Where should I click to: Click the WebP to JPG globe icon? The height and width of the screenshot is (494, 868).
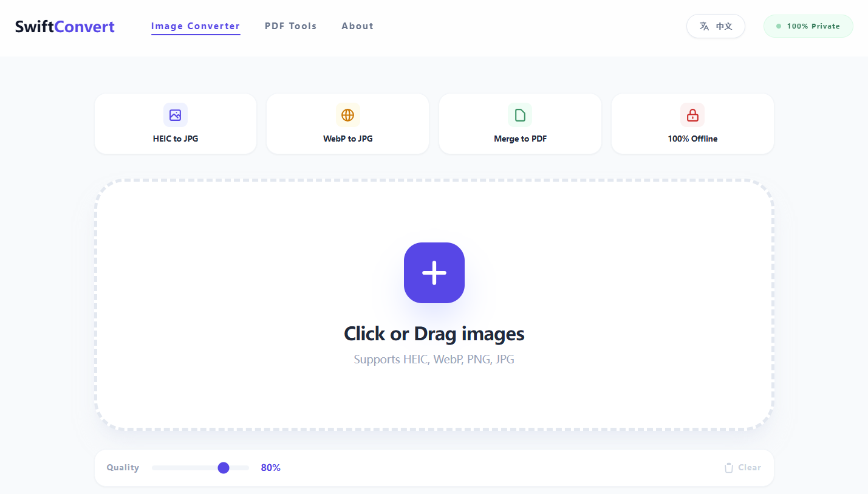point(347,115)
